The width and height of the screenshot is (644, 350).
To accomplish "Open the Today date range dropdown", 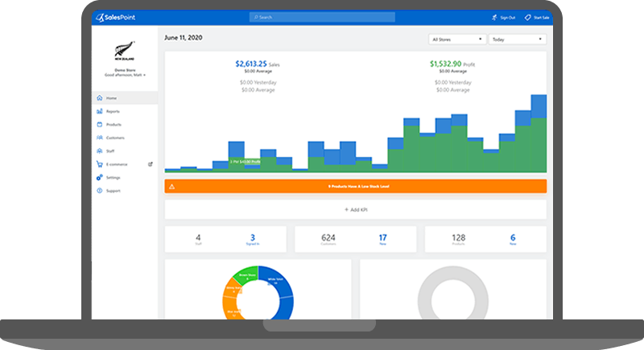I will click(517, 39).
